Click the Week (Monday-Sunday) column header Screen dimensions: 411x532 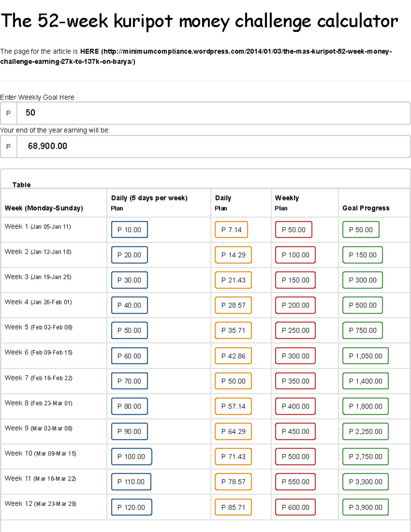44,208
